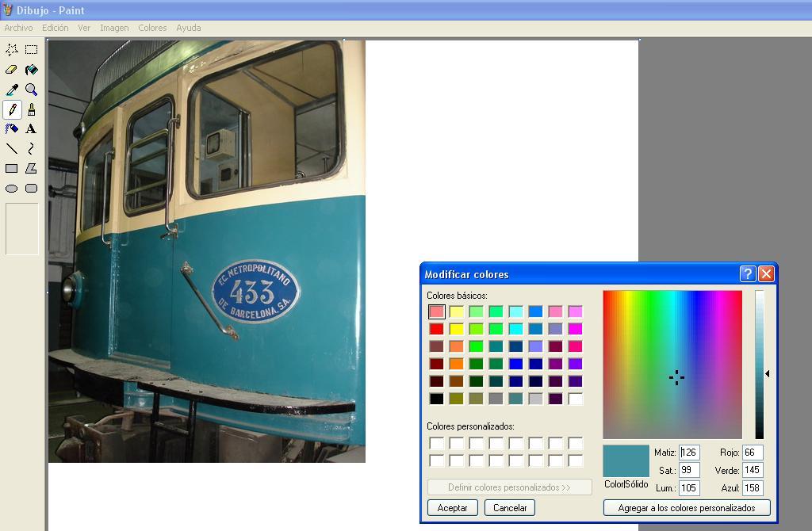Choose the Text tool
Viewport: 812px width, 531px height.
coord(32,128)
